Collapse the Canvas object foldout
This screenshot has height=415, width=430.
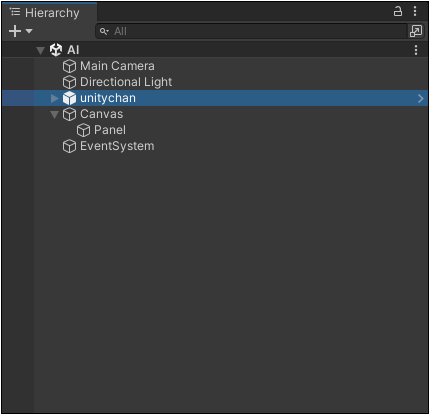tap(54, 115)
